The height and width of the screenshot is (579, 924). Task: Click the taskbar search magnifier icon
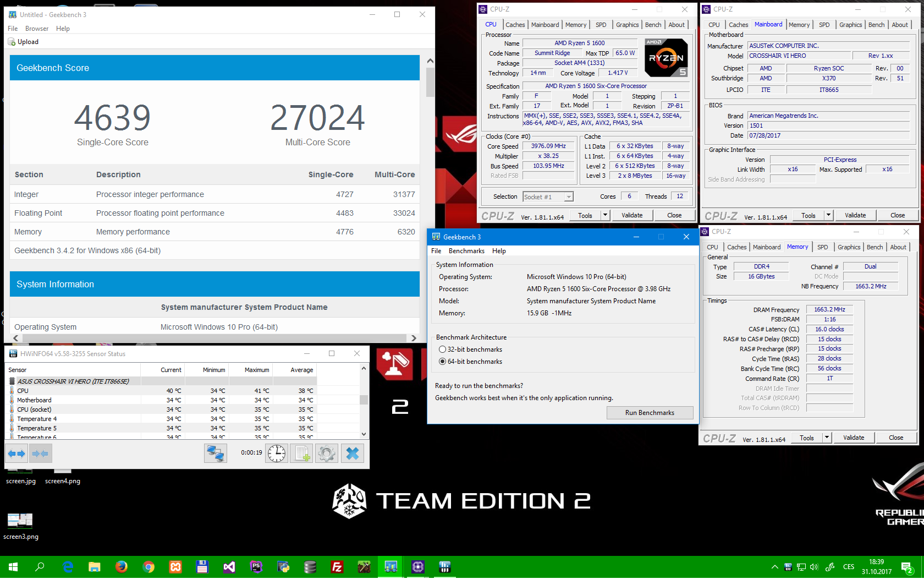click(x=40, y=567)
